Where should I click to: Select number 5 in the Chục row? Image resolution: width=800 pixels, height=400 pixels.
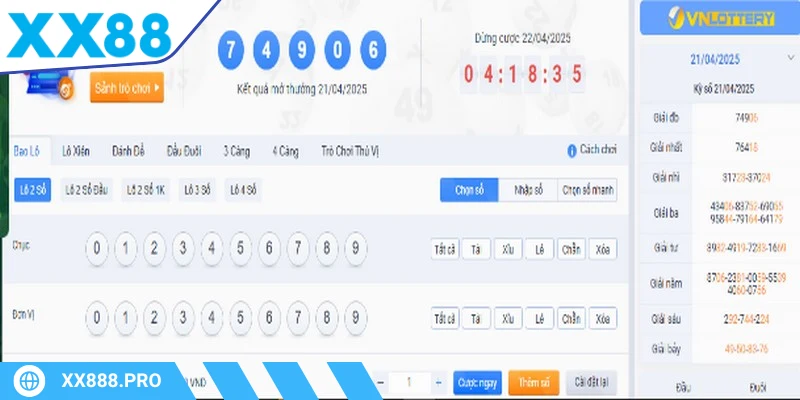pos(239,248)
